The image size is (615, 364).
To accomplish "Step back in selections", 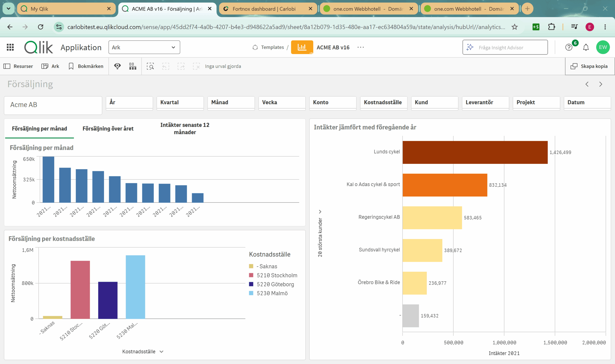I will coord(166,66).
